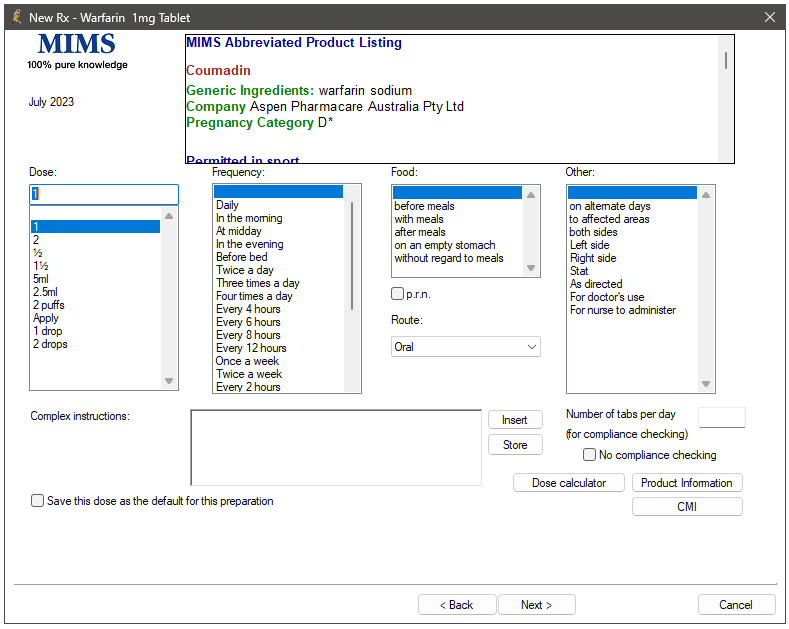Open the Route dropdown showing Oral

point(465,347)
